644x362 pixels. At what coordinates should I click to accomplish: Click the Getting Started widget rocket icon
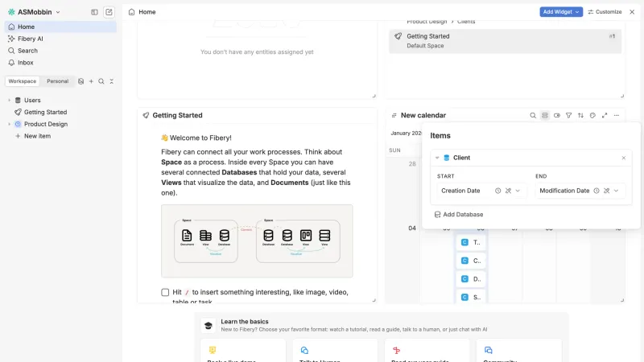146,115
